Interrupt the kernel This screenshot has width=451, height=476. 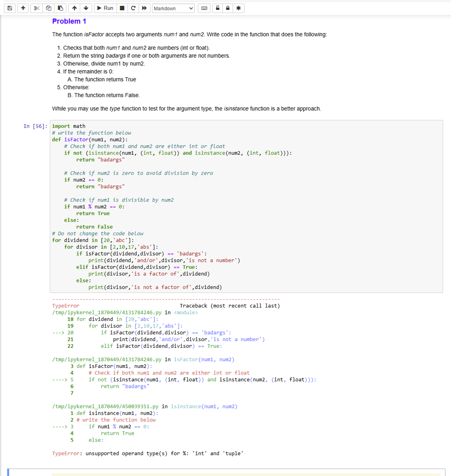(122, 8)
